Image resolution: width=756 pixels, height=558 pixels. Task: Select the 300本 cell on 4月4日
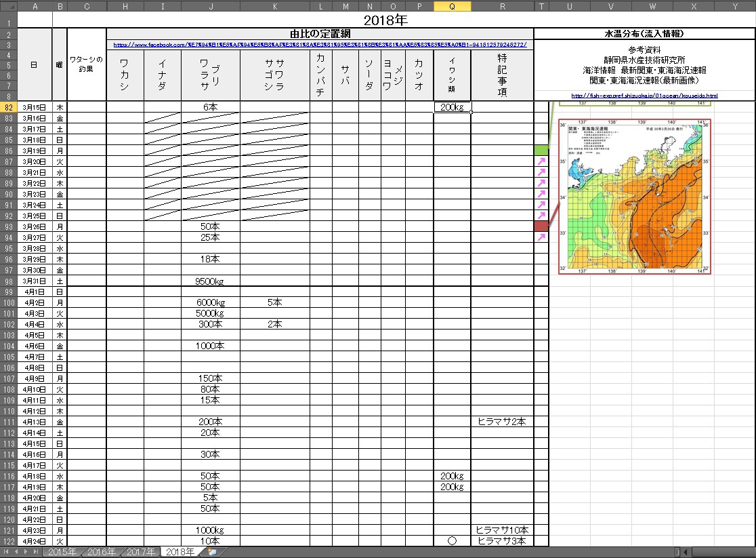click(x=211, y=324)
